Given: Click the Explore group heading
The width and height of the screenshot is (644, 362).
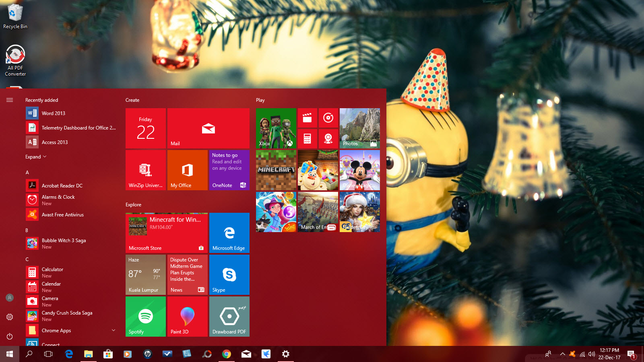Looking at the screenshot, I should click(133, 205).
